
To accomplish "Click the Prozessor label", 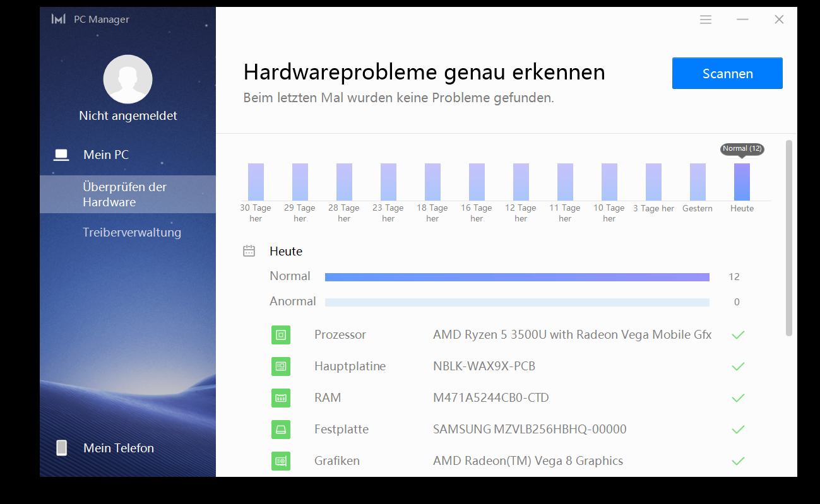I will [340, 335].
